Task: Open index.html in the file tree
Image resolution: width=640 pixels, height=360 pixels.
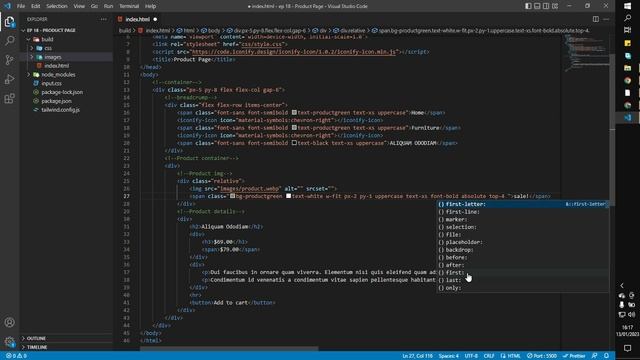Action: [x=57, y=66]
